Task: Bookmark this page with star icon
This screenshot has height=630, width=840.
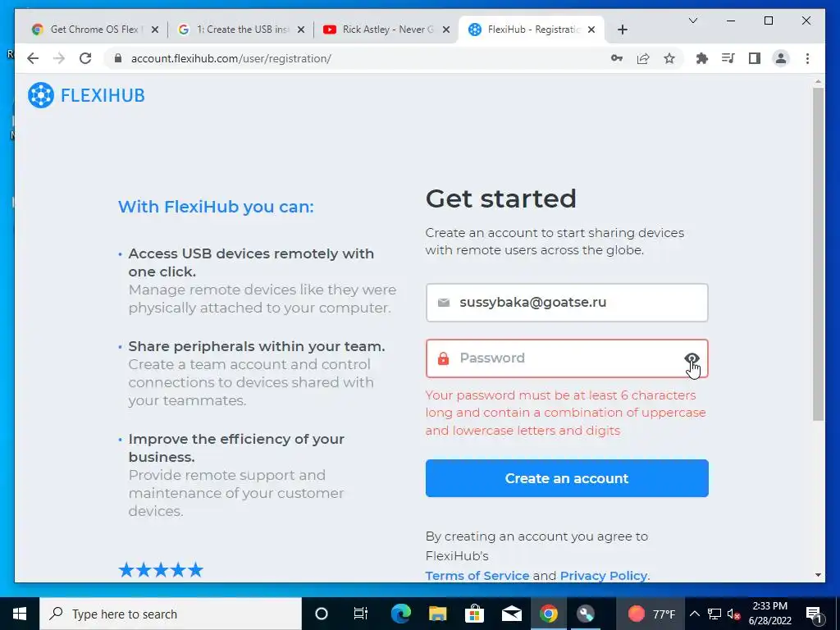Action: pos(669,58)
